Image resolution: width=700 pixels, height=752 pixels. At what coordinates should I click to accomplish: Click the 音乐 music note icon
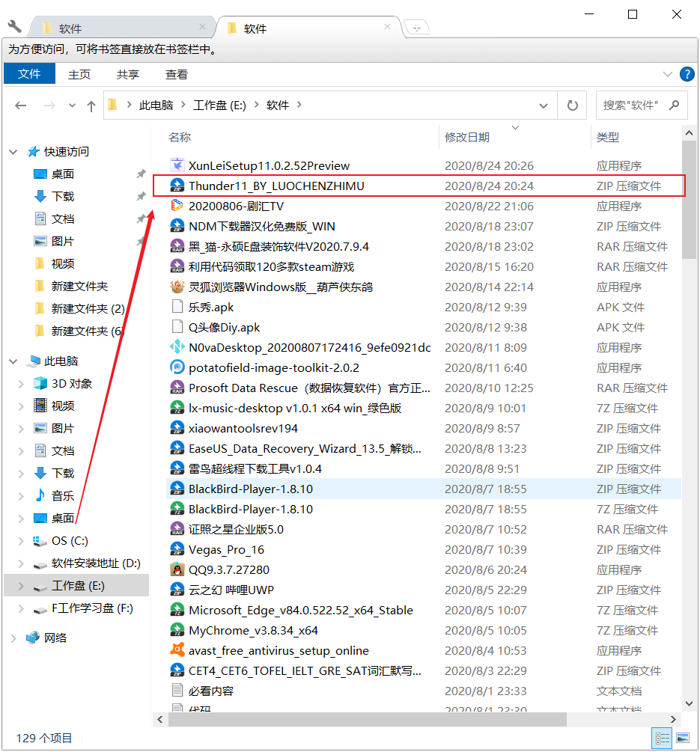click(x=40, y=495)
